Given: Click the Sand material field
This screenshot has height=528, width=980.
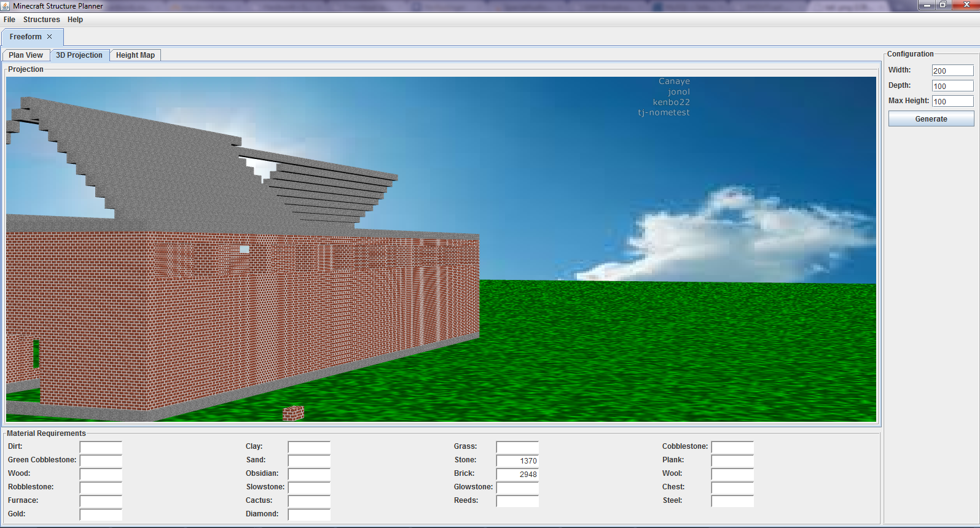Looking at the screenshot, I should 309,460.
